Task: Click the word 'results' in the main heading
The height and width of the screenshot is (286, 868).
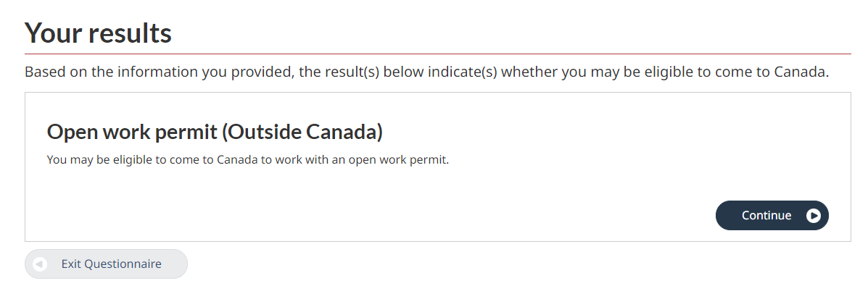Action: (129, 33)
